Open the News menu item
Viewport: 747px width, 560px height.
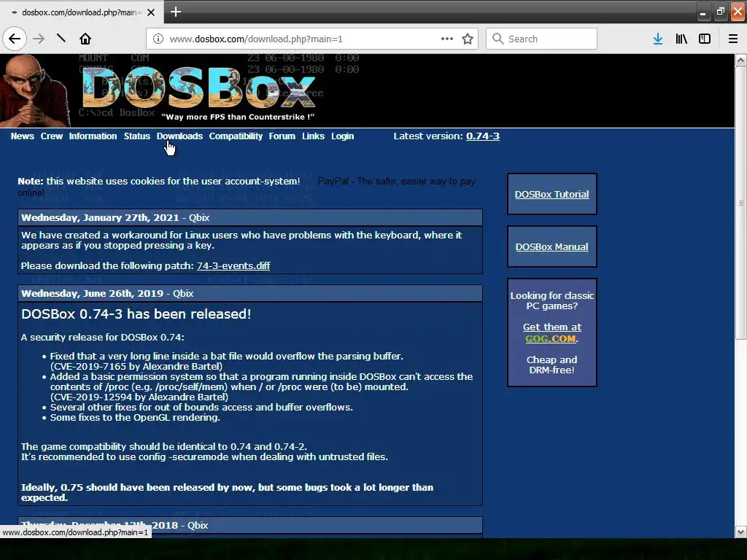coord(23,136)
